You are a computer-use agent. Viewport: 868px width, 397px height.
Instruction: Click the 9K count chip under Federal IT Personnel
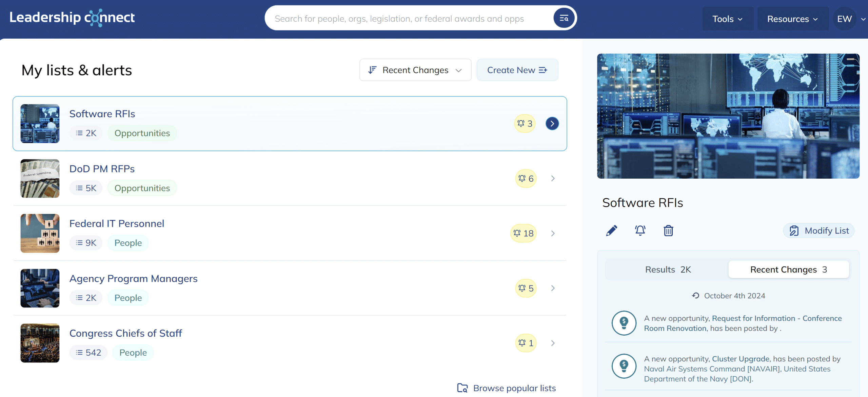click(86, 243)
